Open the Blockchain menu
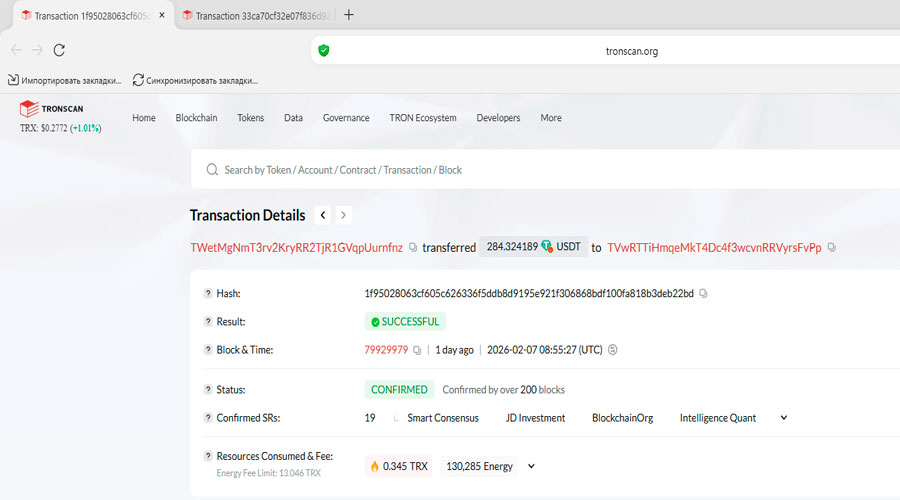This screenshot has height=500, width=900. pos(196,118)
